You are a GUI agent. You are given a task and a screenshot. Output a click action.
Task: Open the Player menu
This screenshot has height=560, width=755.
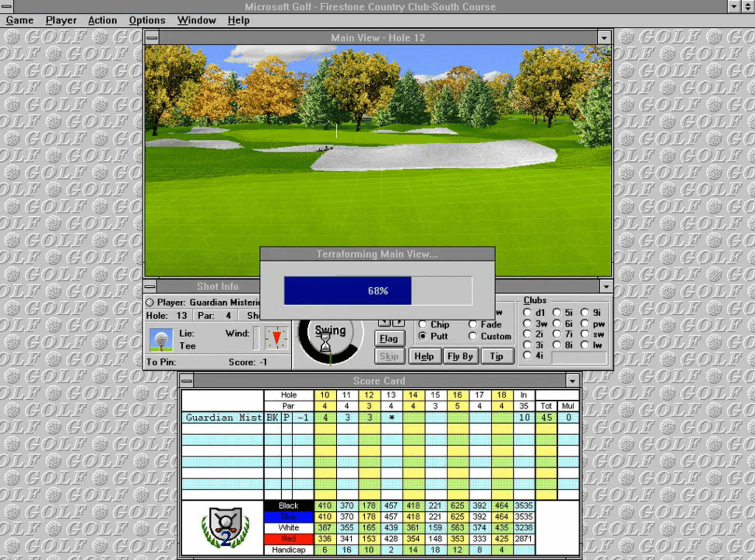coord(61,20)
